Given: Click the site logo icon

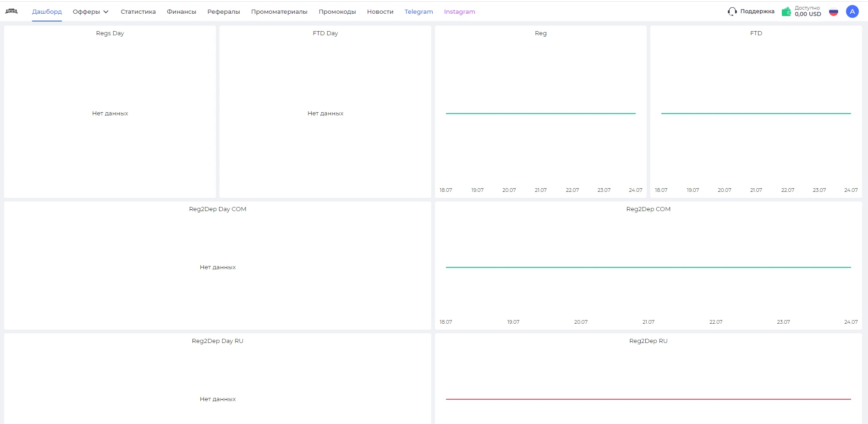Looking at the screenshot, I should tap(11, 11).
